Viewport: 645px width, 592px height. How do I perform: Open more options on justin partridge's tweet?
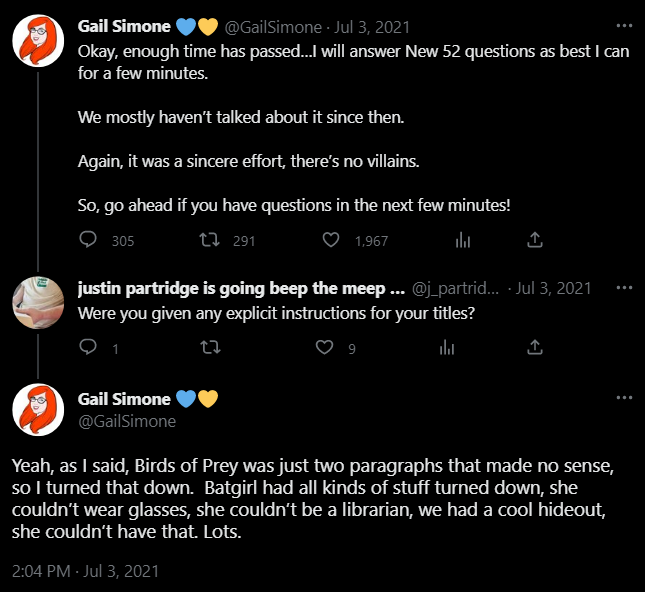(x=624, y=287)
